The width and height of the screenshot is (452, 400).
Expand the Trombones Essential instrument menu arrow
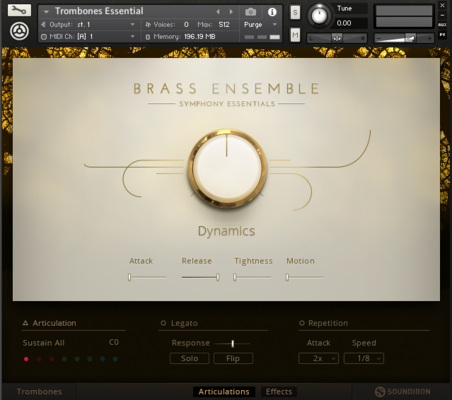pyautogui.click(x=46, y=12)
